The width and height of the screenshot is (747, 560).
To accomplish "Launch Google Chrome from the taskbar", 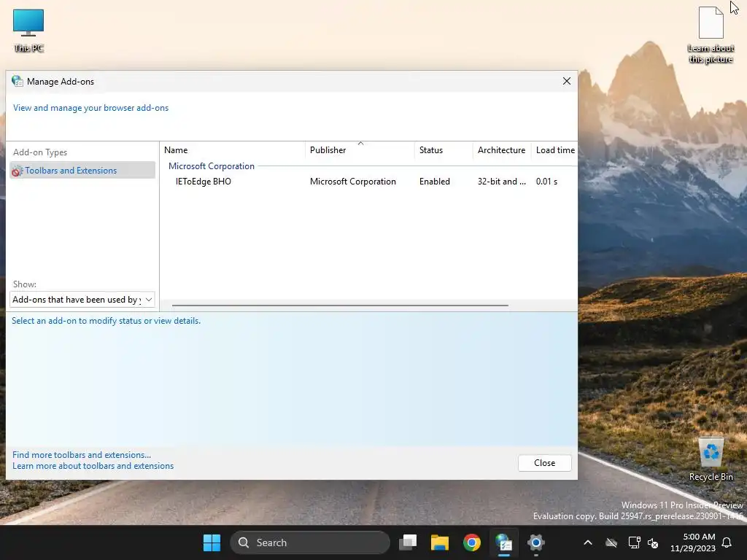I will tap(472, 542).
